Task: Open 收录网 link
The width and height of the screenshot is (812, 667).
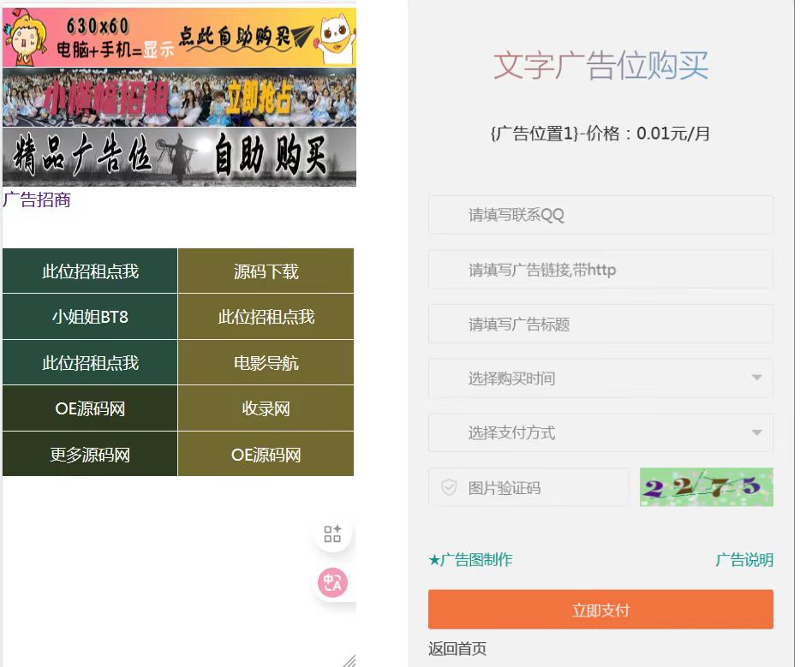Action: (266, 408)
